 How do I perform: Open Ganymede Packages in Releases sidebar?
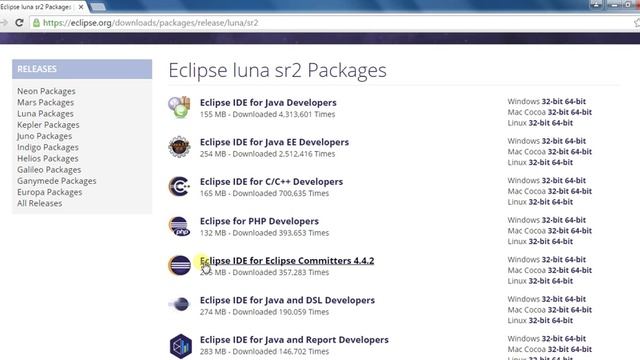[x=57, y=181]
